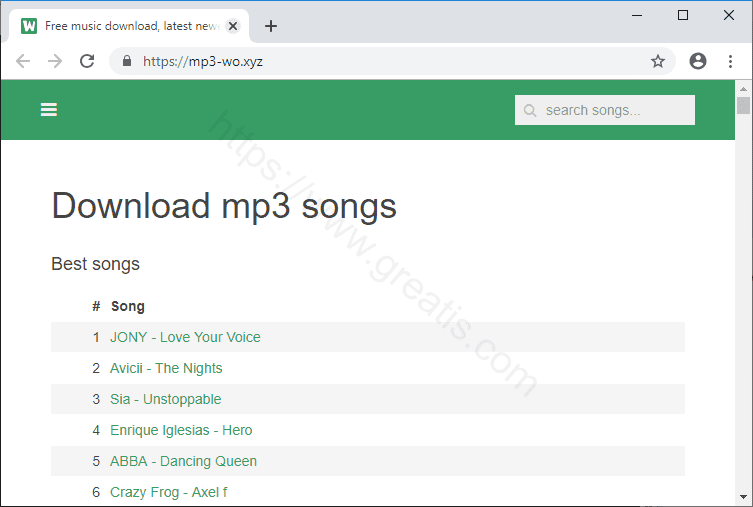Open a new tab with the plus button
This screenshot has height=507, width=753.
pyautogui.click(x=271, y=26)
